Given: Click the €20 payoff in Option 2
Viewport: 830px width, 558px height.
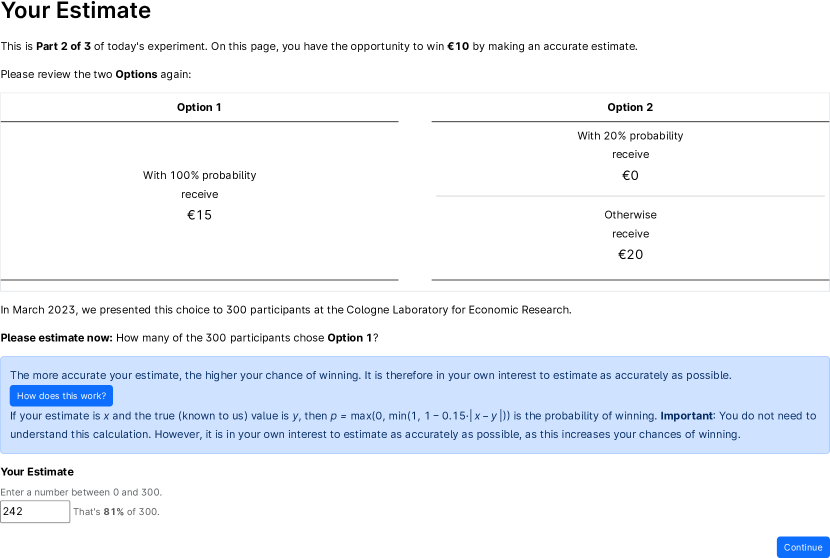Looking at the screenshot, I should [x=630, y=255].
